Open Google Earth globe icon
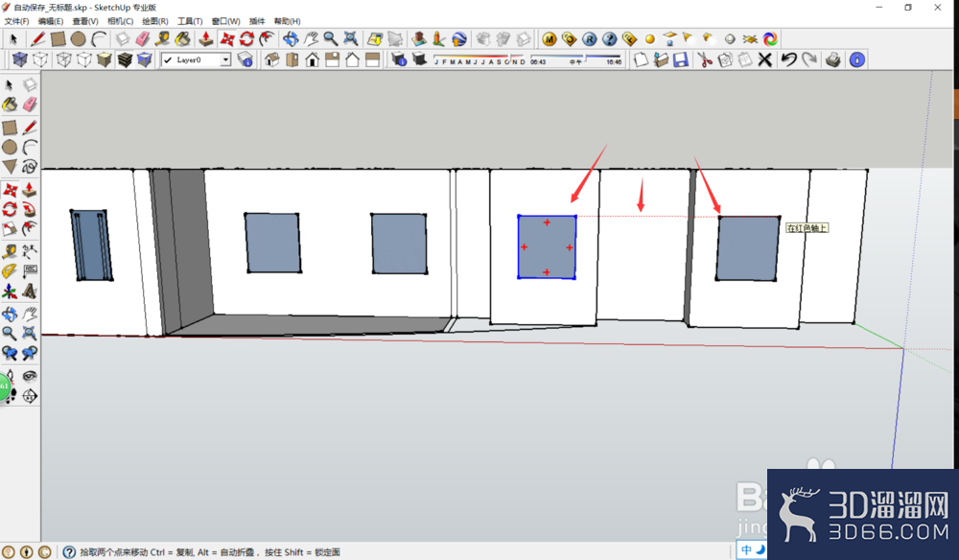This screenshot has width=959, height=560. point(459,39)
